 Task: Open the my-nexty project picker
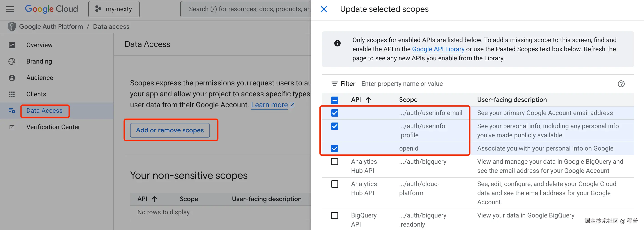[114, 9]
